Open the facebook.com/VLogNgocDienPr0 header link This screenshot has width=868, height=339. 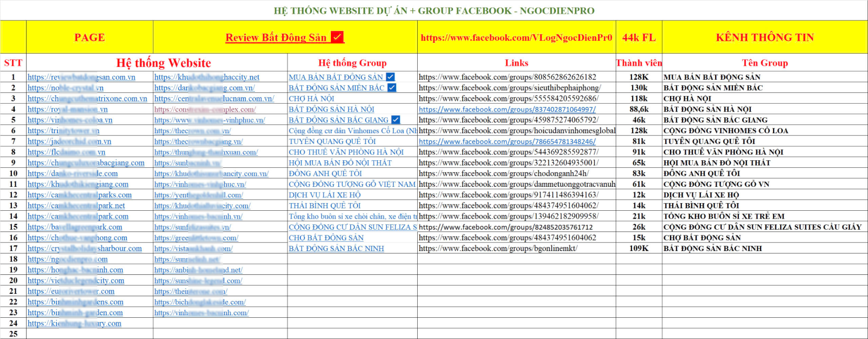[516, 37]
